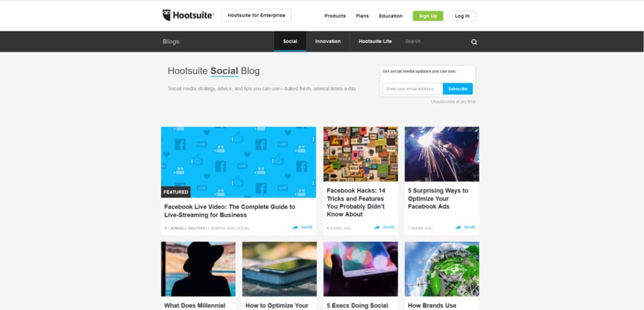The height and width of the screenshot is (310, 644).
Task: Focus the blog Search field
Action: pos(434,41)
